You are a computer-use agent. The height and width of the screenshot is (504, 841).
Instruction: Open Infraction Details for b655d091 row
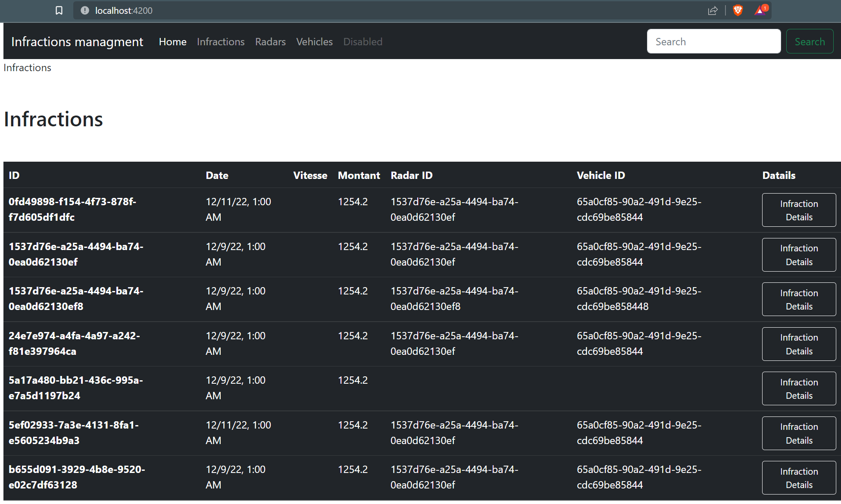pyautogui.click(x=799, y=478)
